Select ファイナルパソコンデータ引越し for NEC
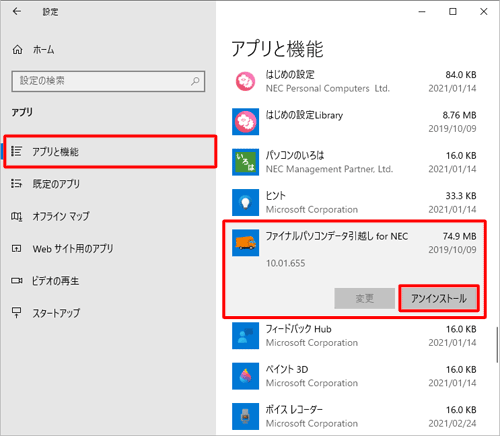The width and height of the screenshot is (500, 436). coord(355,269)
